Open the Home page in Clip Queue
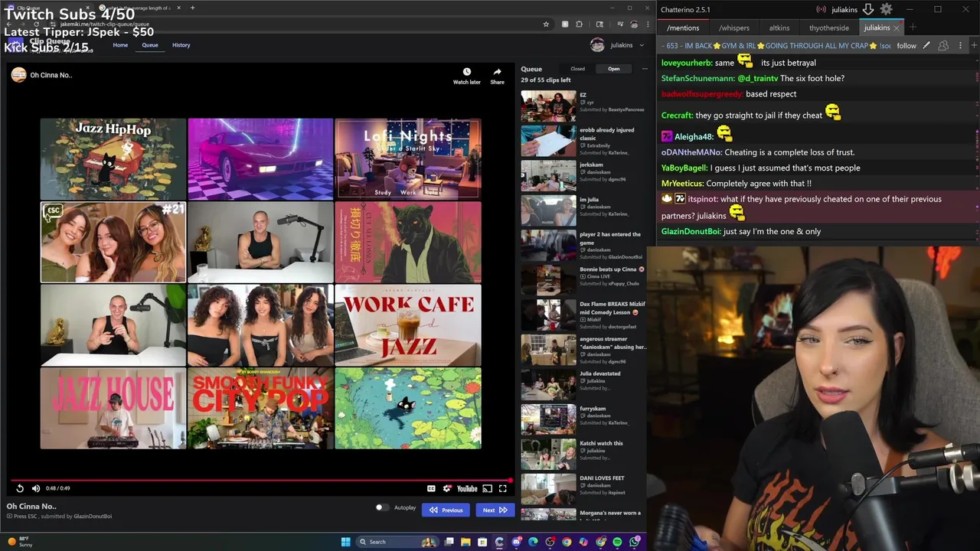The height and width of the screenshot is (551, 980). (x=120, y=45)
